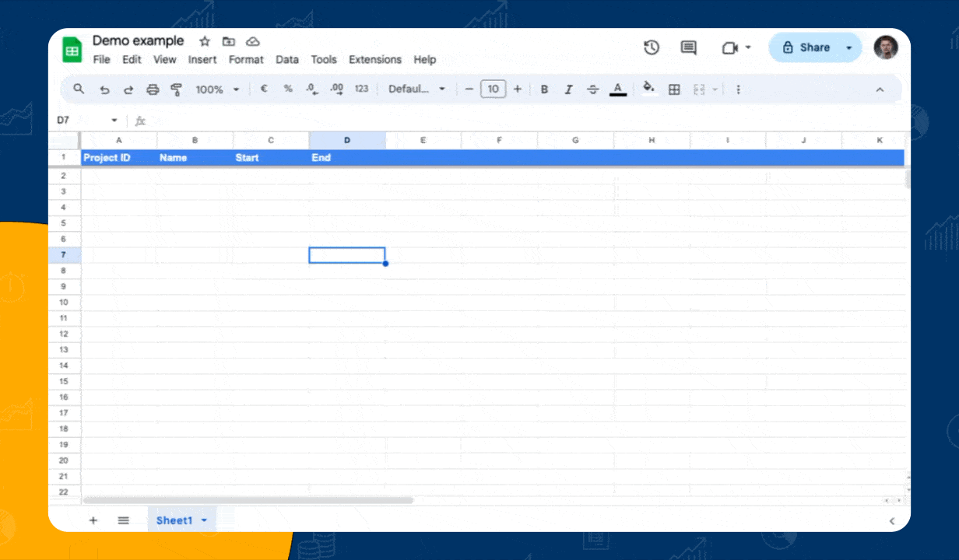The width and height of the screenshot is (959, 560).
Task: Click the borders grid icon
Action: pyautogui.click(x=674, y=89)
